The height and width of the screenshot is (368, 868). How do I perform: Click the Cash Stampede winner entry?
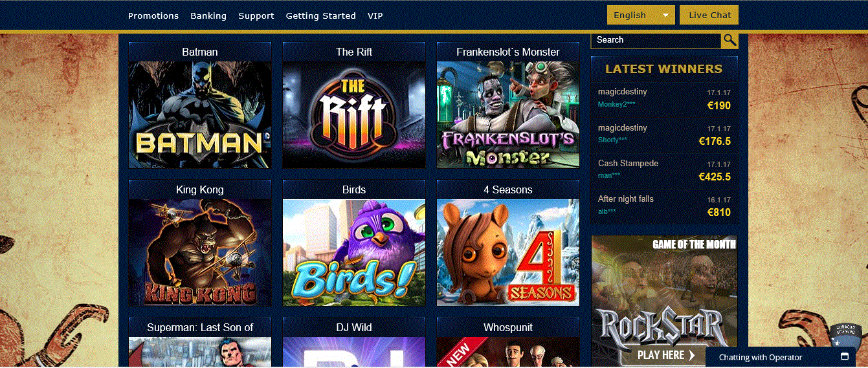click(664, 170)
